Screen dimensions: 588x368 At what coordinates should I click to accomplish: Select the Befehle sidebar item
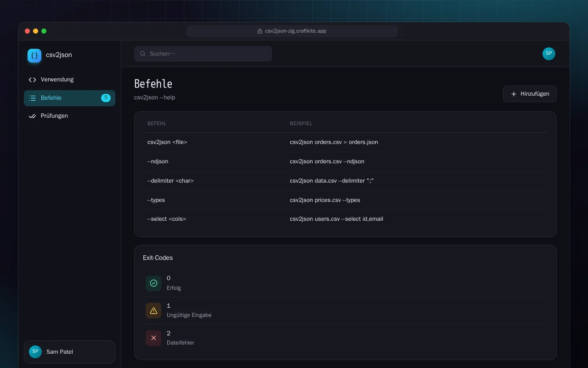coord(69,98)
